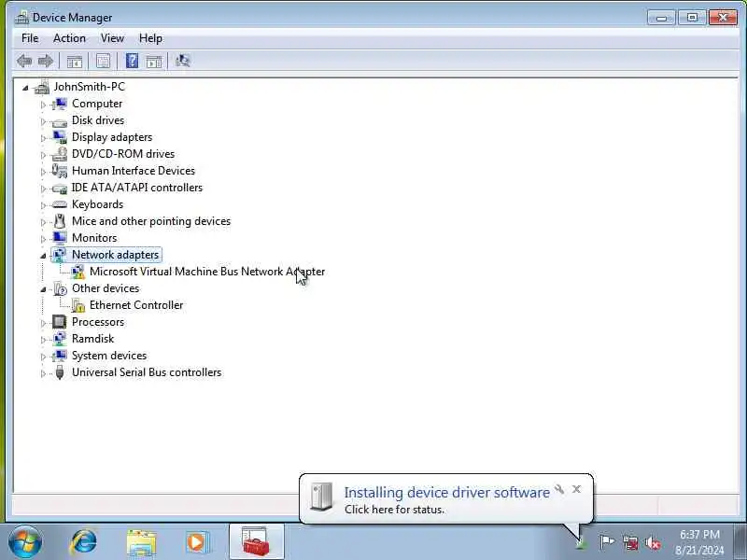Click the Keyboards category icon
747x560 pixels.
pos(60,204)
